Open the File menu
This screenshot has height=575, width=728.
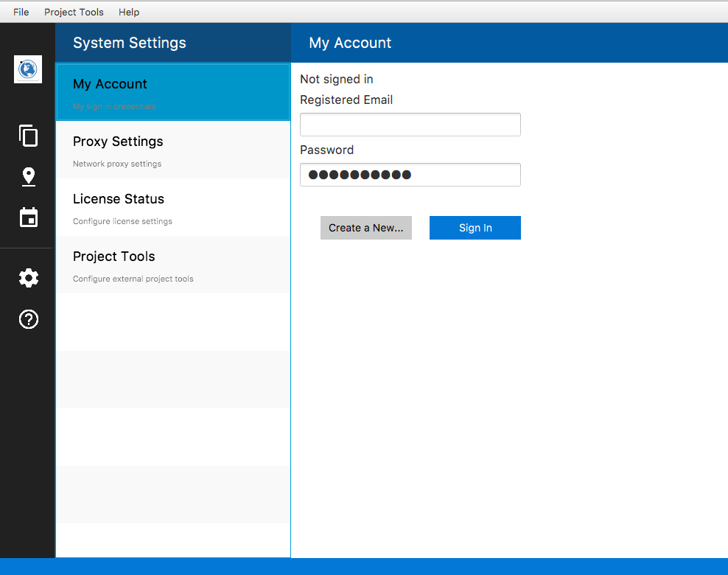coord(21,12)
